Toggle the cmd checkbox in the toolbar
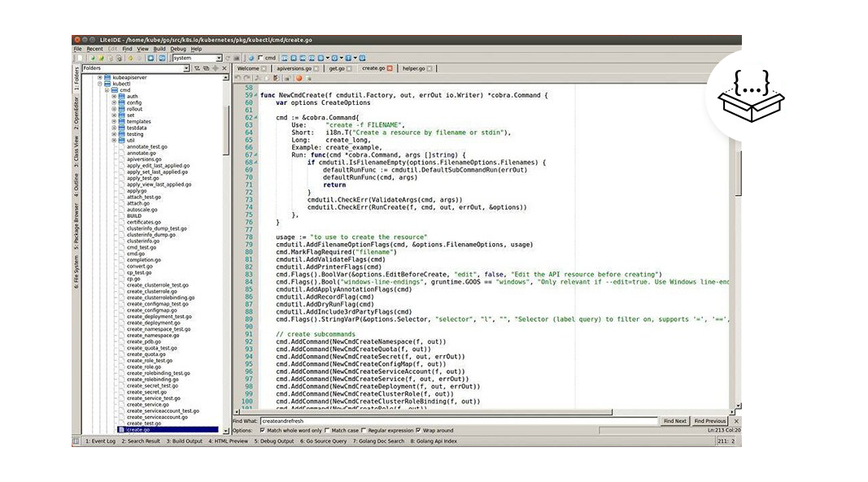Image resolution: width=868 pixels, height=482 pixels. point(260,59)
